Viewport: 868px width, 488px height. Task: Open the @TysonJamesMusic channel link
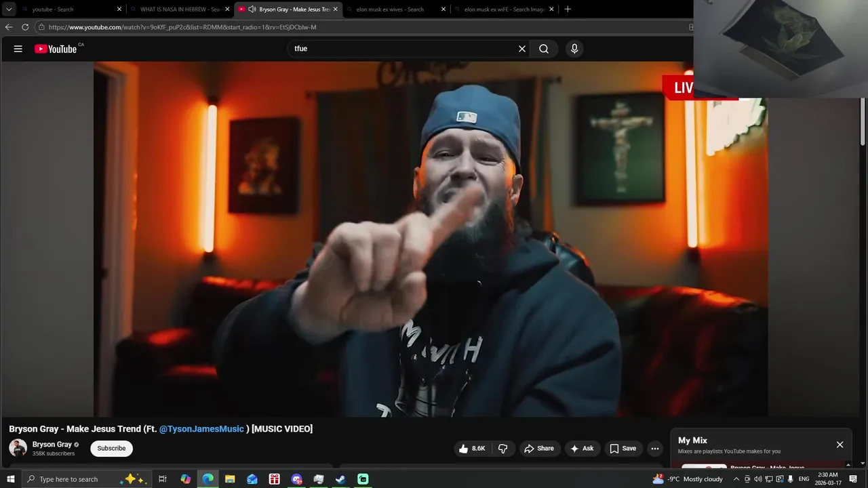click(201, 429)
